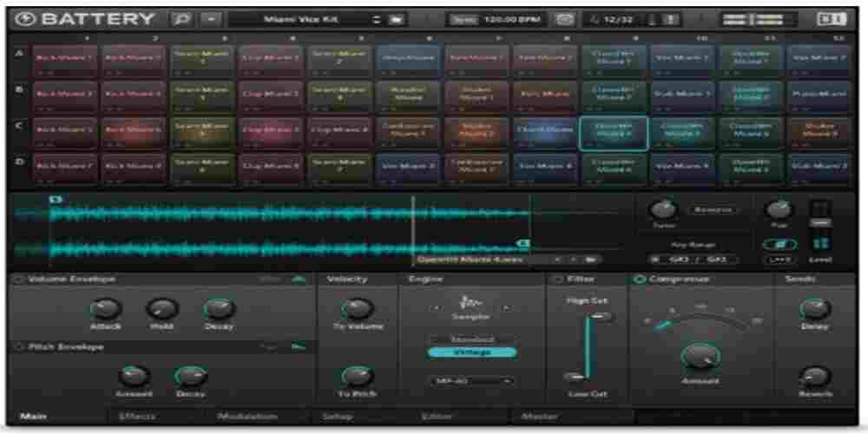Select the Clap Miami 2 cell

tap(271, 97)
